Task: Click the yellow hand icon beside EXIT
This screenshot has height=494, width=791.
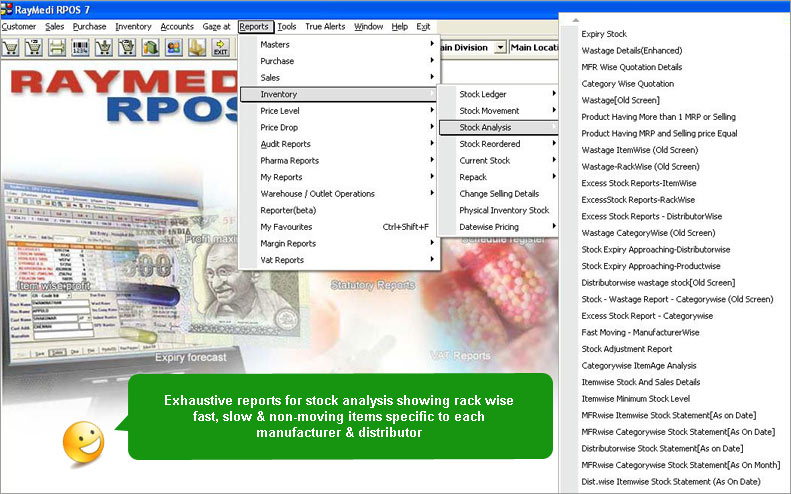Action: click(197, 47)
